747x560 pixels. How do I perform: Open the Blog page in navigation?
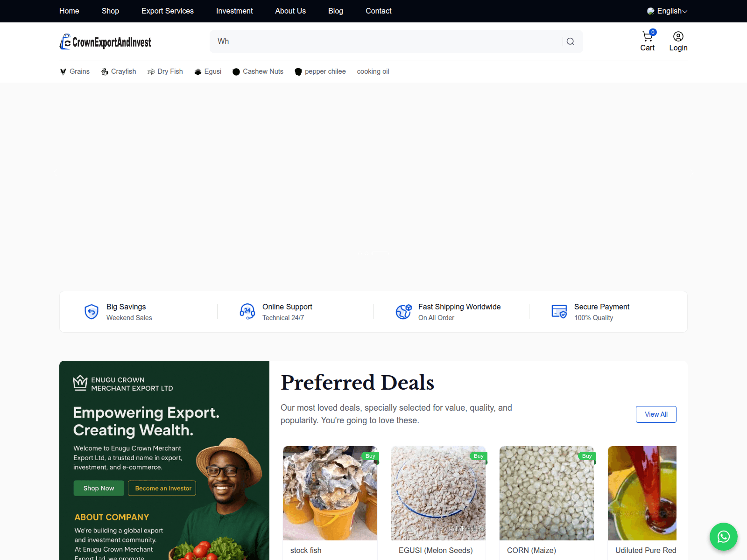(x=335, y=11)
